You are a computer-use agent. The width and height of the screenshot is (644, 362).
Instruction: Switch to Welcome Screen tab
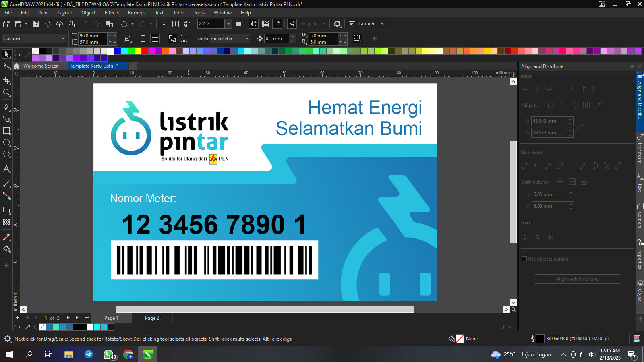(x=41, y=66)
